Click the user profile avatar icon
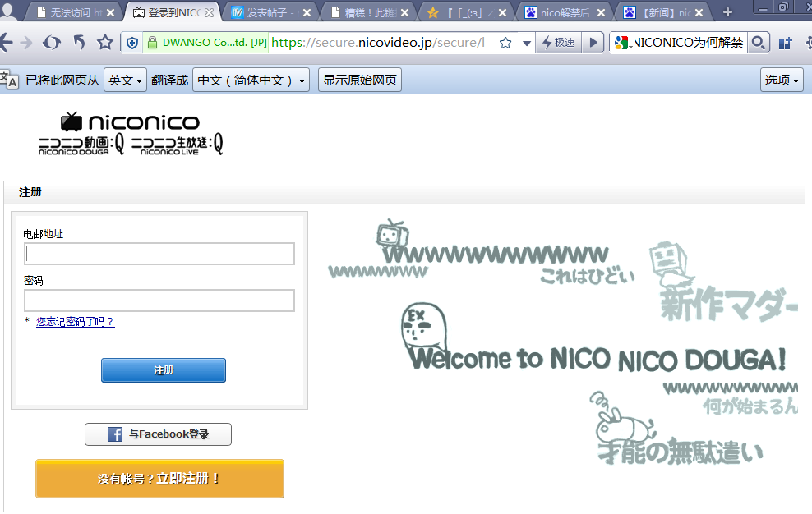 tap(8, 11)
